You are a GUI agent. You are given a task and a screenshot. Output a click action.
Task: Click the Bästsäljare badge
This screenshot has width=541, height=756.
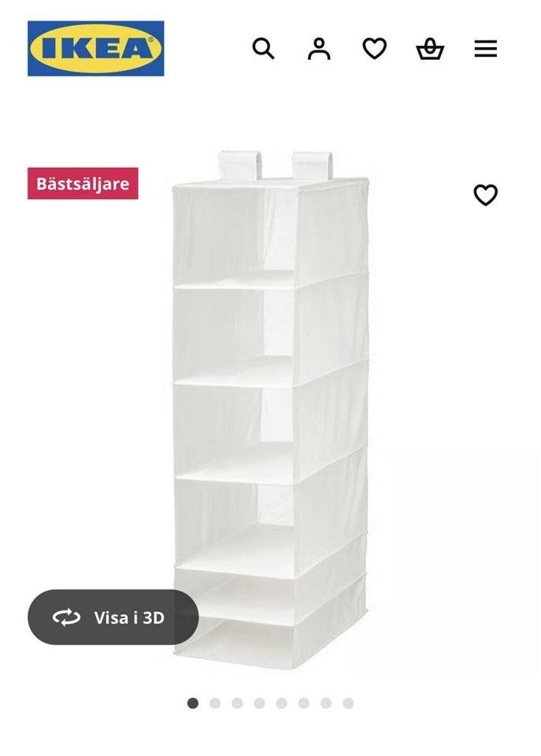click(83, 183)
